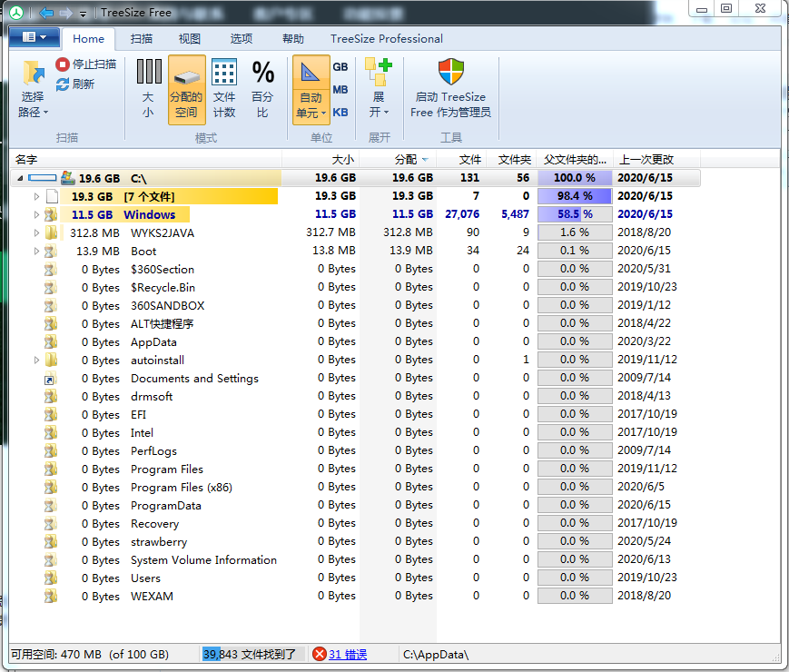Click the Windows folder icon
The image size is (789, 672).
pyautogui.click(x=50, y=214)
